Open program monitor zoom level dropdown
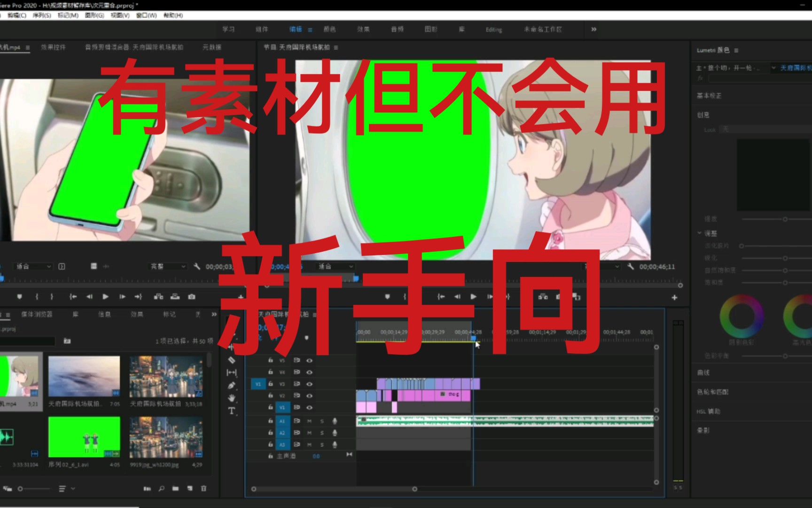 click(336, 266)
